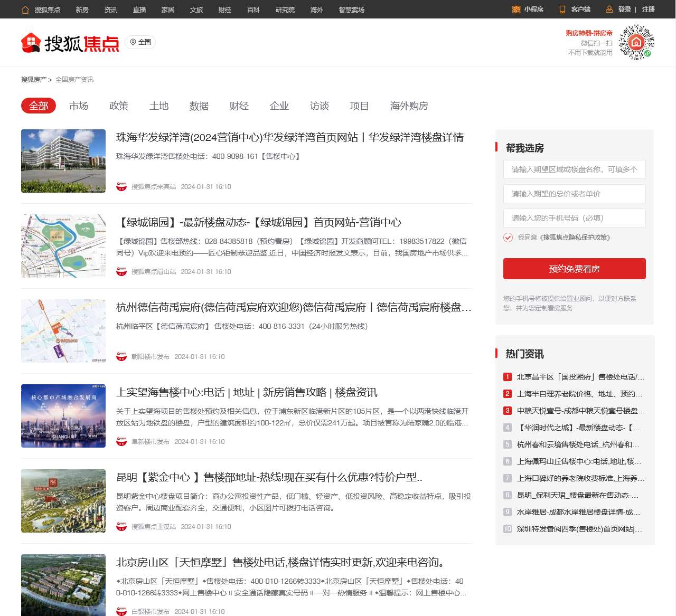Click the 客户端 mobile client icon
This screenshot has height=616, width=676.
(562, 10)
